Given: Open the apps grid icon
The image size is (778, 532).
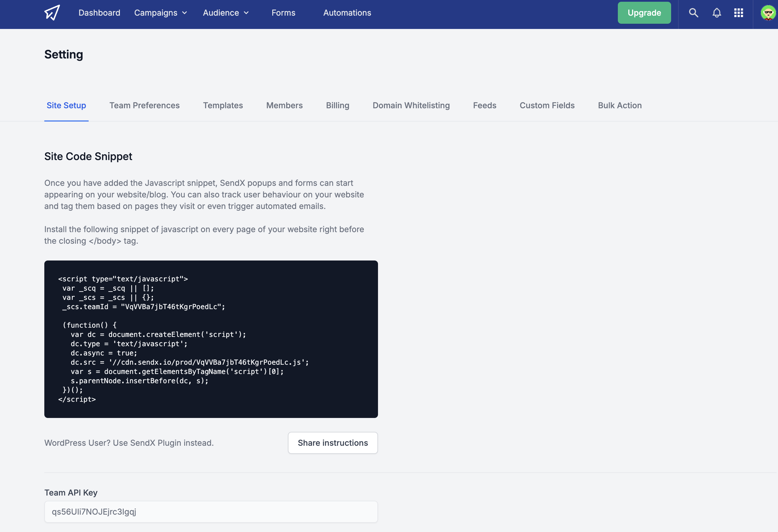Looking at the screenshot, I should 739,13.
